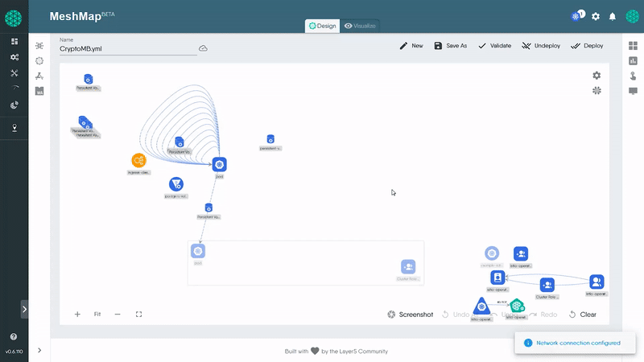Deploy the design
The width and height of the screenshot is (644, 362).
[x=587, y=46]
